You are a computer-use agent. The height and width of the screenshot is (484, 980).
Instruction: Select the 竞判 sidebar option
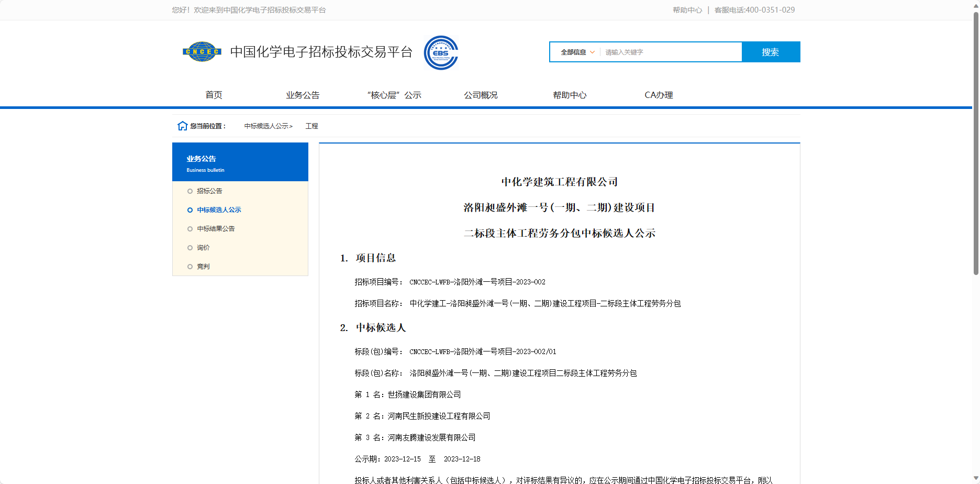click(x=203, y=266)
